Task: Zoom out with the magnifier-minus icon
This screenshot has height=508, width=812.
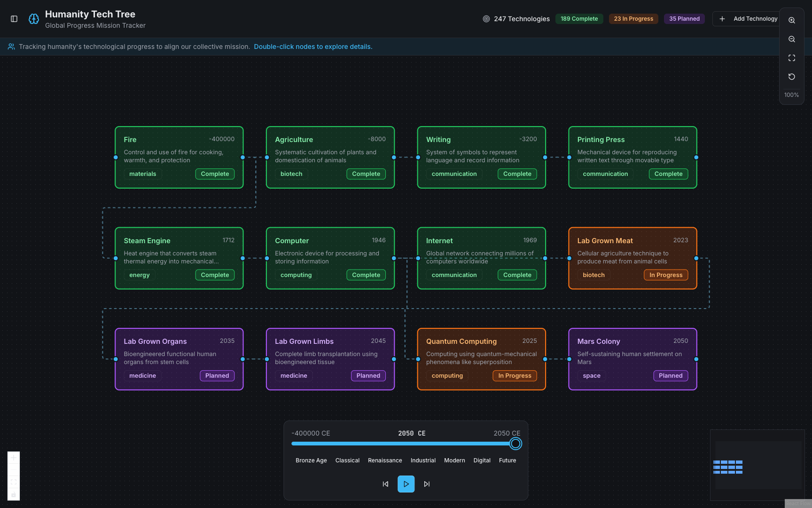Action: tap(792, 39)
